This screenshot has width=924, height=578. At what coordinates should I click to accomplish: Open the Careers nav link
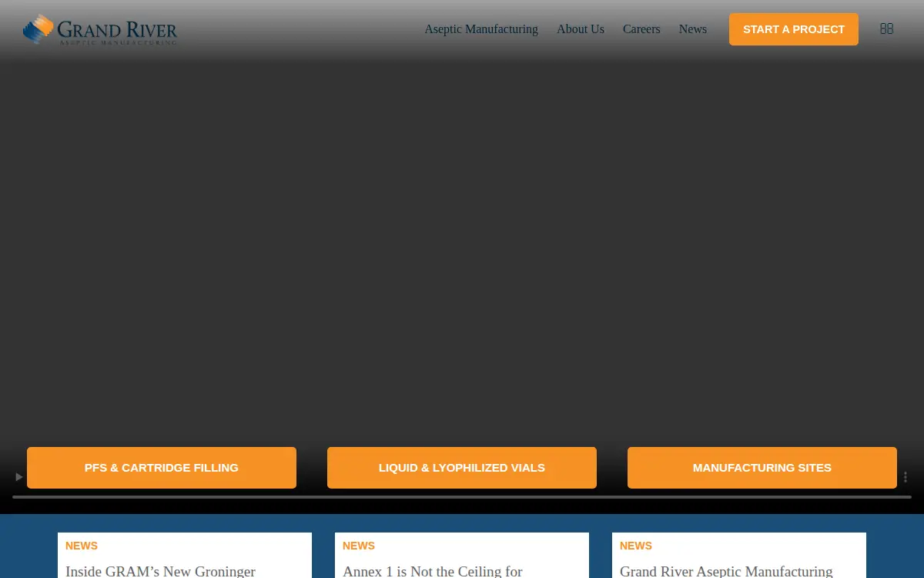(641, 29)
